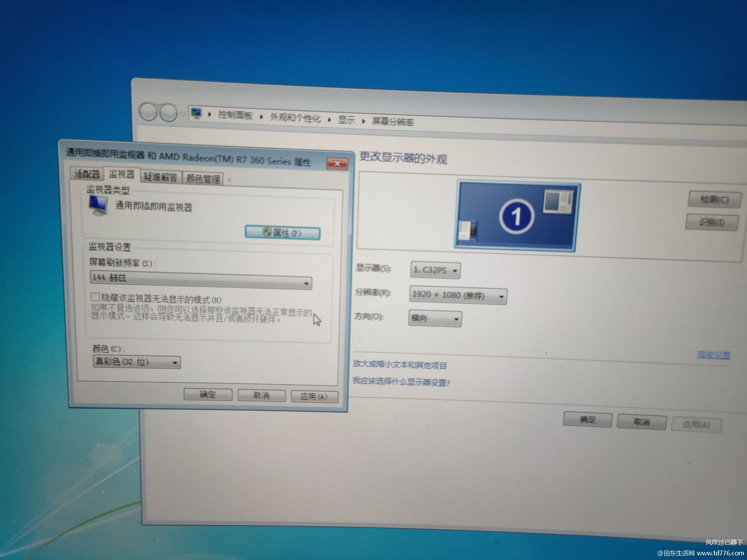This screenshot has height=560, width=747.
Task: Click the forward navigation arrow button
Action: (168, 113)
